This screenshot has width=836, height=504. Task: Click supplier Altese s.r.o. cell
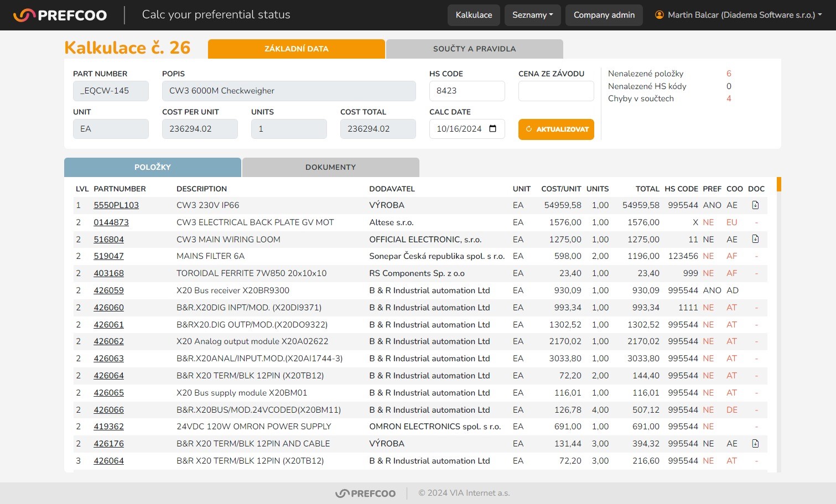pyautogui.click(x=391, y=222)
